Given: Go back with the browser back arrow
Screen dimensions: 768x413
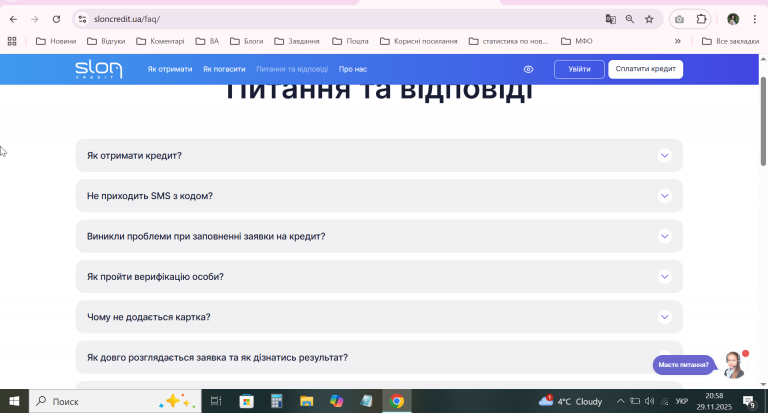Looking at the screenshot, I should tap(13, 19).
